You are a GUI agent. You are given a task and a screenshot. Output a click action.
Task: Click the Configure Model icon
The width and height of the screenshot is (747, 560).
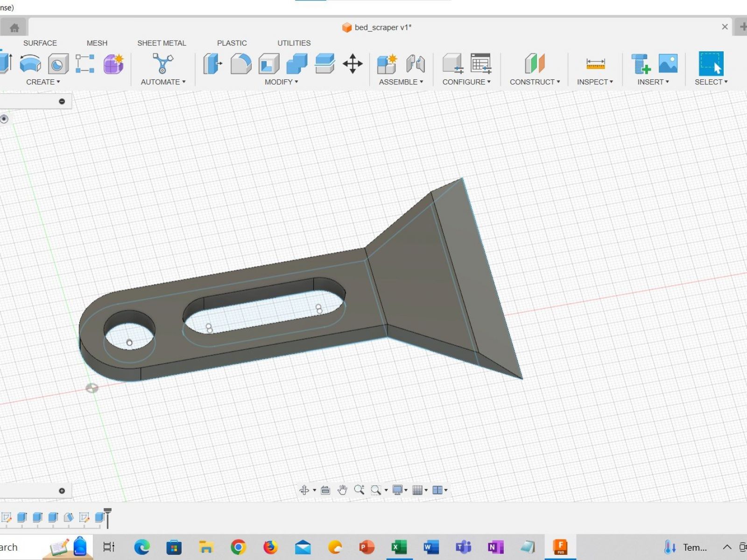[452, 64]
